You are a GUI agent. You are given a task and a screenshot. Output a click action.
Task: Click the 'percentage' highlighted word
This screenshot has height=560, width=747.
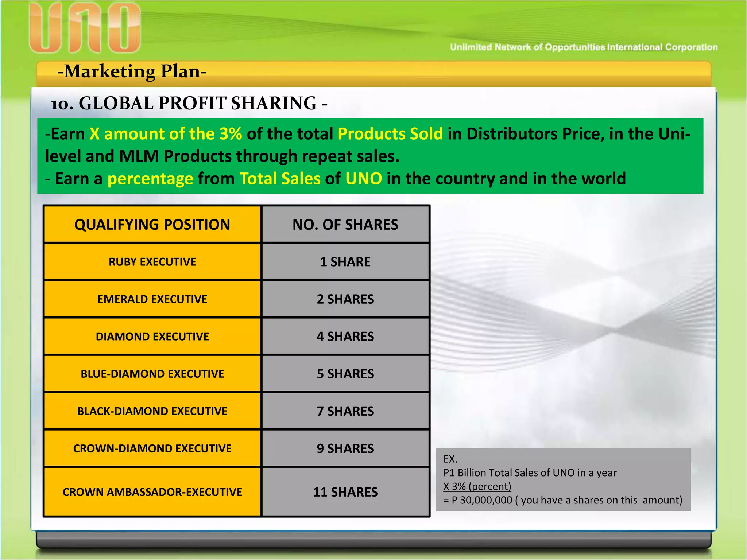coord(150,179)
